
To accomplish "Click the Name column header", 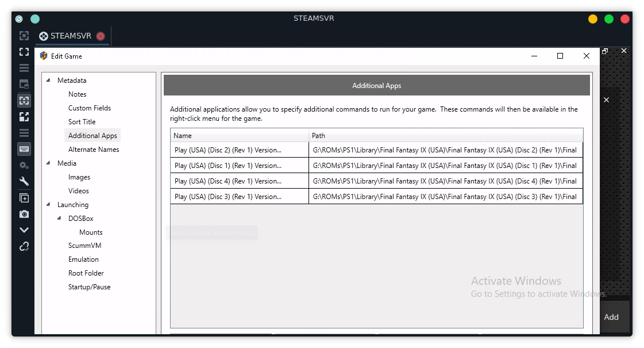I will click(240, 135).
